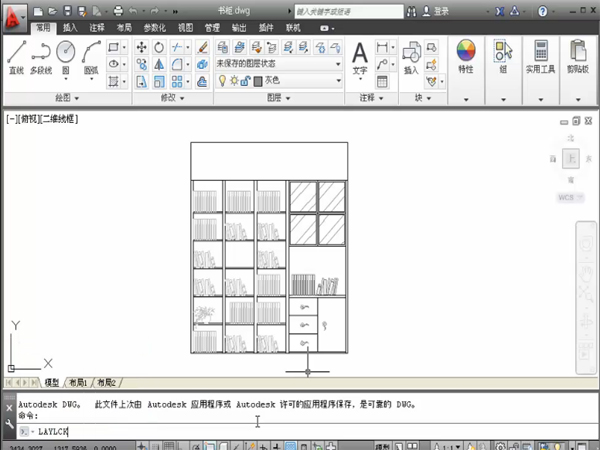600x450 pixels.
Task: Choose the Rectangle draw tool
Action: coord(113,47)
